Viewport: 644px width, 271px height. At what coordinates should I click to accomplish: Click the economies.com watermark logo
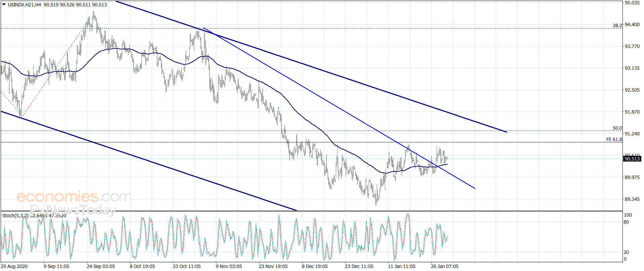click(74, 197)
